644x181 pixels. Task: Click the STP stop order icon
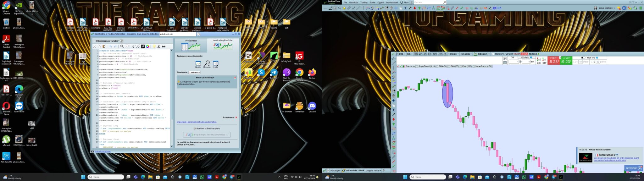click(x=544, y=60)
